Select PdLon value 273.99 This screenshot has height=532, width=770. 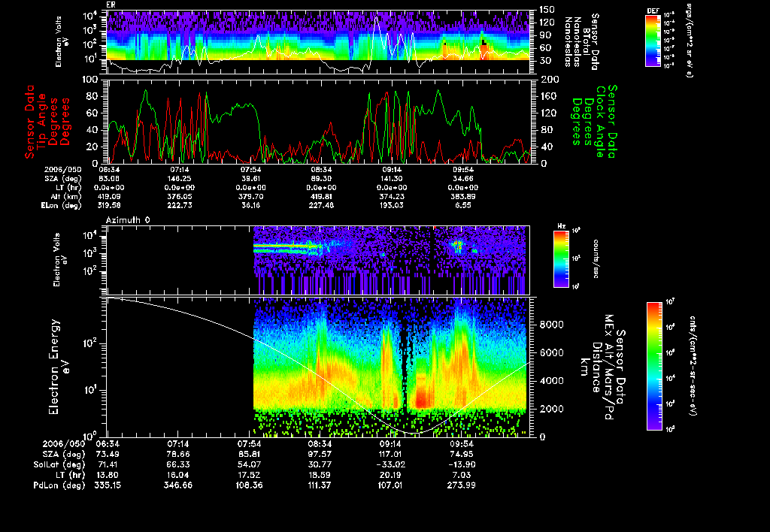click(x=461, y=485)
